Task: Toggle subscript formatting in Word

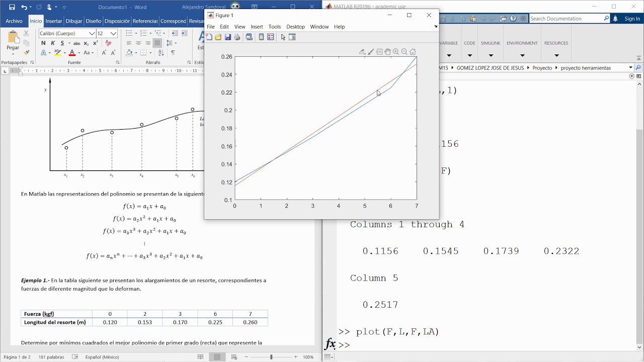Action: click(87, 43)
